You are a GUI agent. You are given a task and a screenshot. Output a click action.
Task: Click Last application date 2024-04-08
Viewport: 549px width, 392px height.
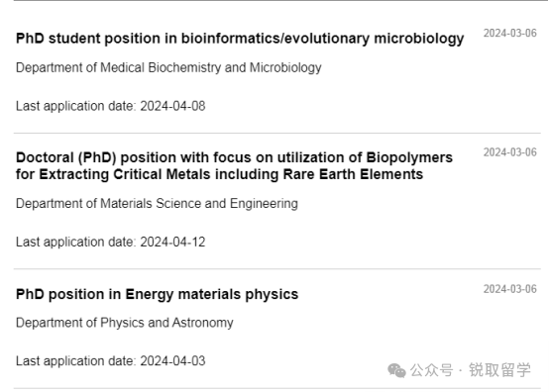(110, 106)
